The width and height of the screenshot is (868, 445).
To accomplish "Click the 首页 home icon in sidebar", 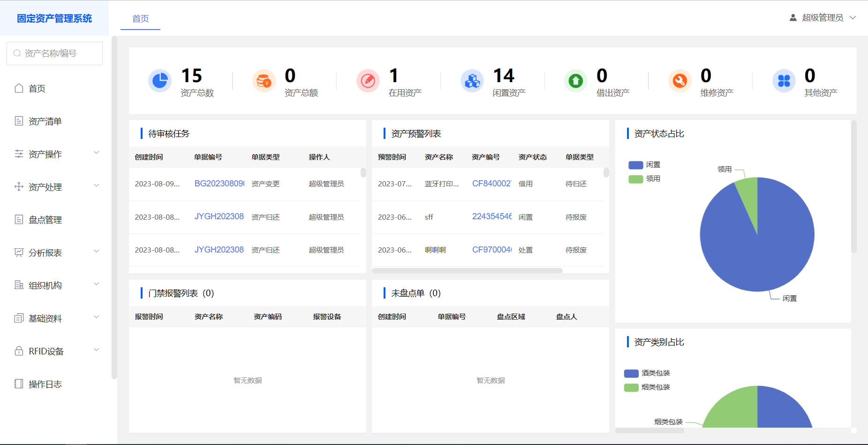I will [19, 88].
